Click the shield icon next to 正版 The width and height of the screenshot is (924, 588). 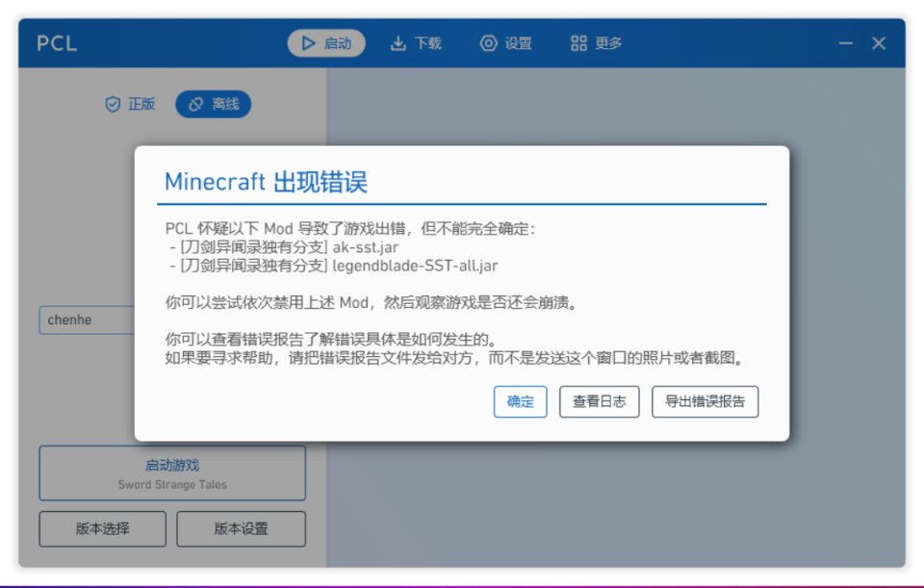[x=113, y=104]
